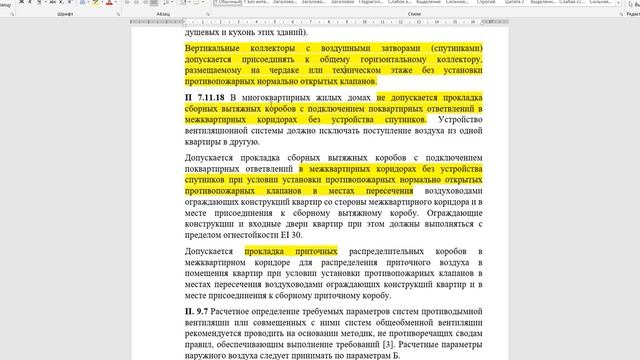Click the text EI 30
This screenshot has height=360, width=640.
tap(291, 235)
